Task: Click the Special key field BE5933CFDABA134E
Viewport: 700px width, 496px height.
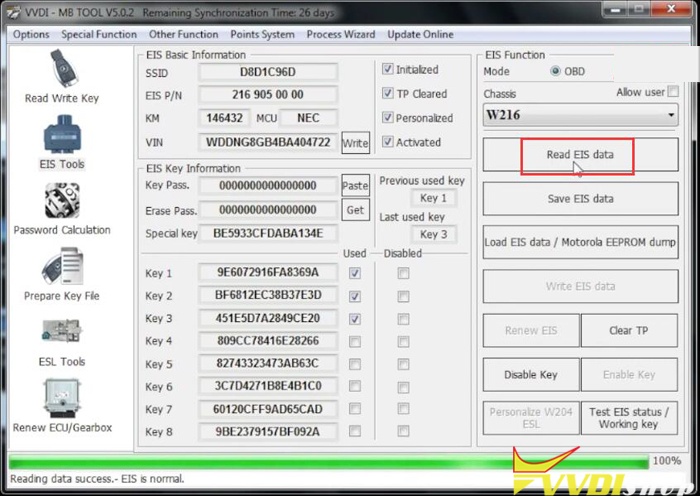Action: click(268, 233)
